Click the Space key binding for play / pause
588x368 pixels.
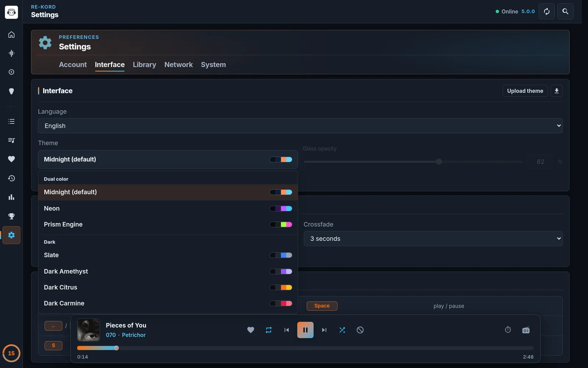[x=322, y=306]
